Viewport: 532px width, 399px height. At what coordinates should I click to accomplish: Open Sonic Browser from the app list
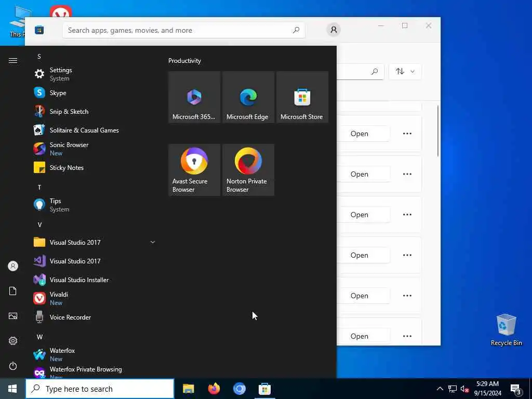tap(94, 149)
